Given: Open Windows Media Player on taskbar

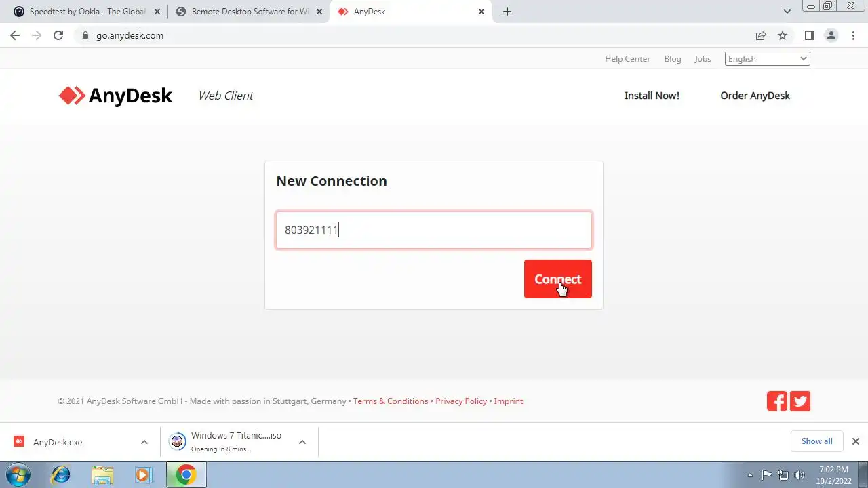Looking at the screenshot, I should coord(143,474).
